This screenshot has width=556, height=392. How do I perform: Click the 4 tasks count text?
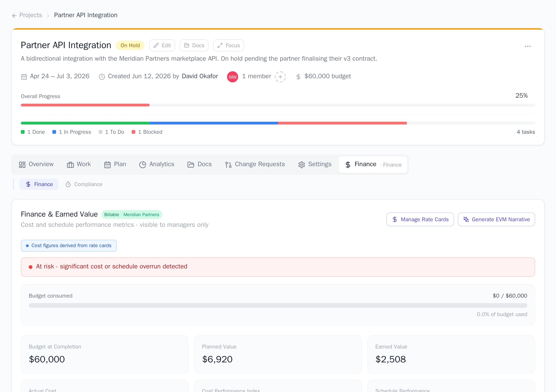click(x=526, y=132)
